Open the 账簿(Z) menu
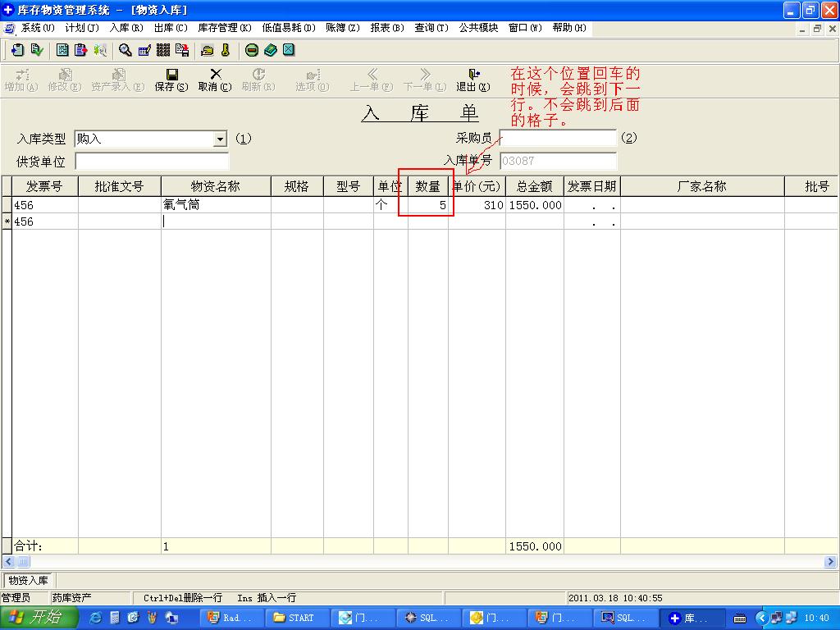The image size is (840, 630). click(x=343, y=28)
